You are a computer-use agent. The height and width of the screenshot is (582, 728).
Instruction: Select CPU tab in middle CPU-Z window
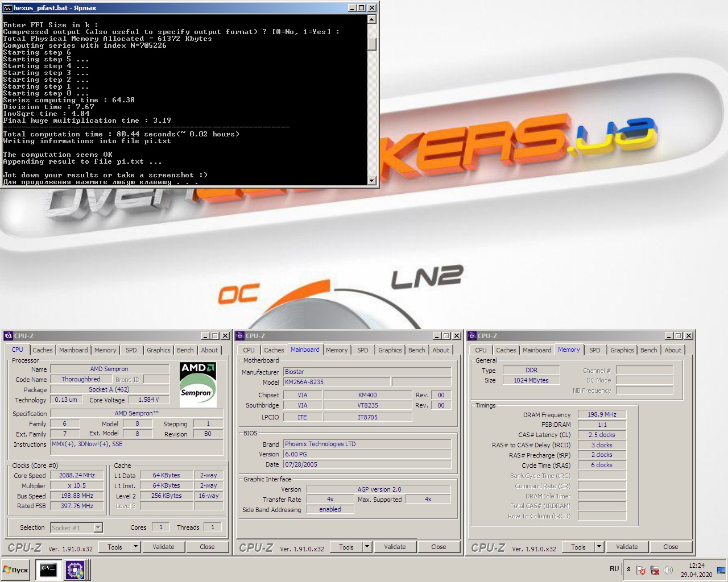[249, 350]
